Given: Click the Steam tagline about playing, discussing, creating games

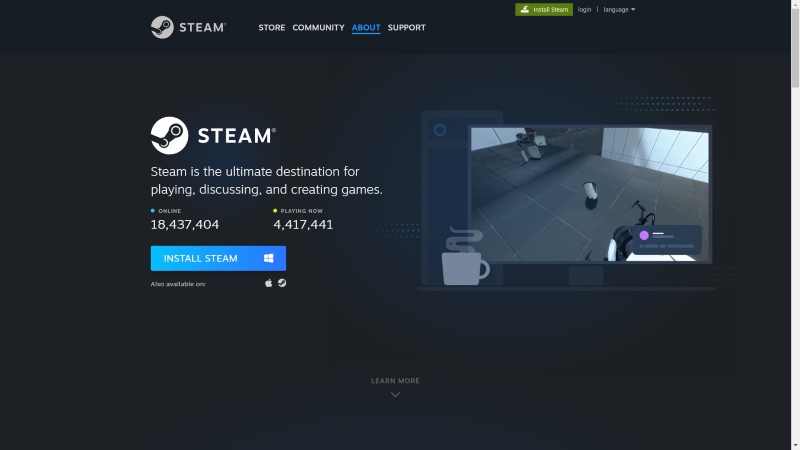Looking at the screenshot, I should [266, 181].
